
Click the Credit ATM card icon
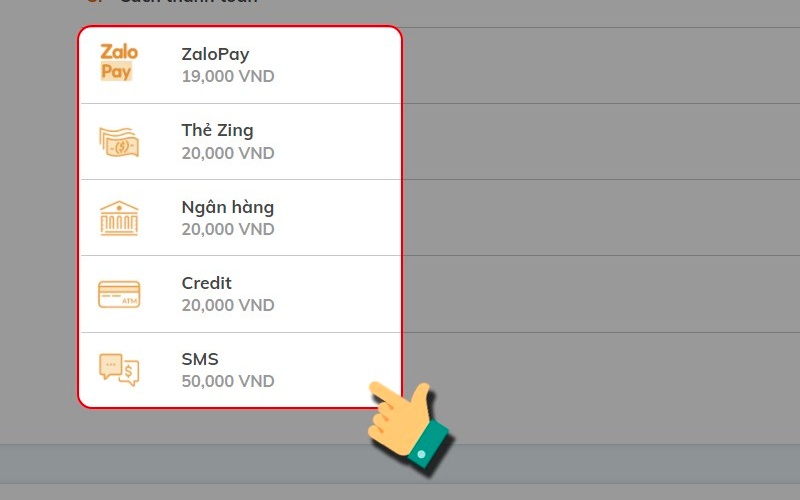click(119, 294)
